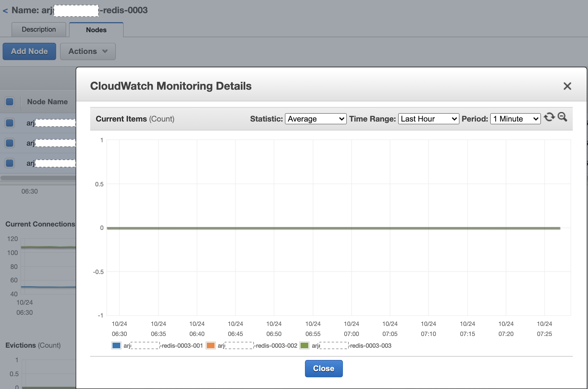588x389 pixels.
Task: Toggle the second node row checkbox
Action: tap(10, 143)
